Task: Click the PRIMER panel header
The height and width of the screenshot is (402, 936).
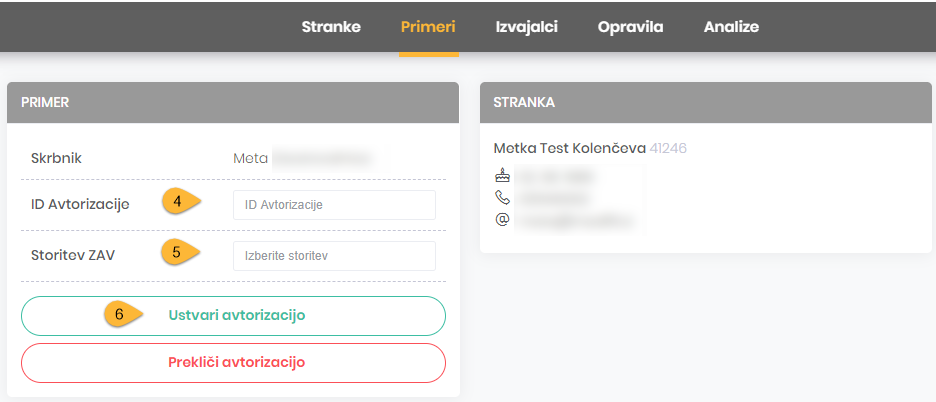Action: [232, 102]
